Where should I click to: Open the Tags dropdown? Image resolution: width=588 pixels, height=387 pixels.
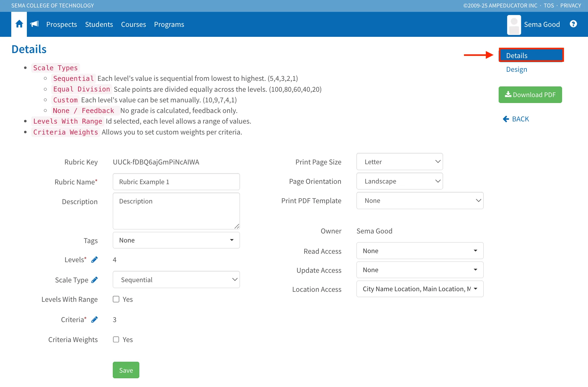[x=176, y=240]
